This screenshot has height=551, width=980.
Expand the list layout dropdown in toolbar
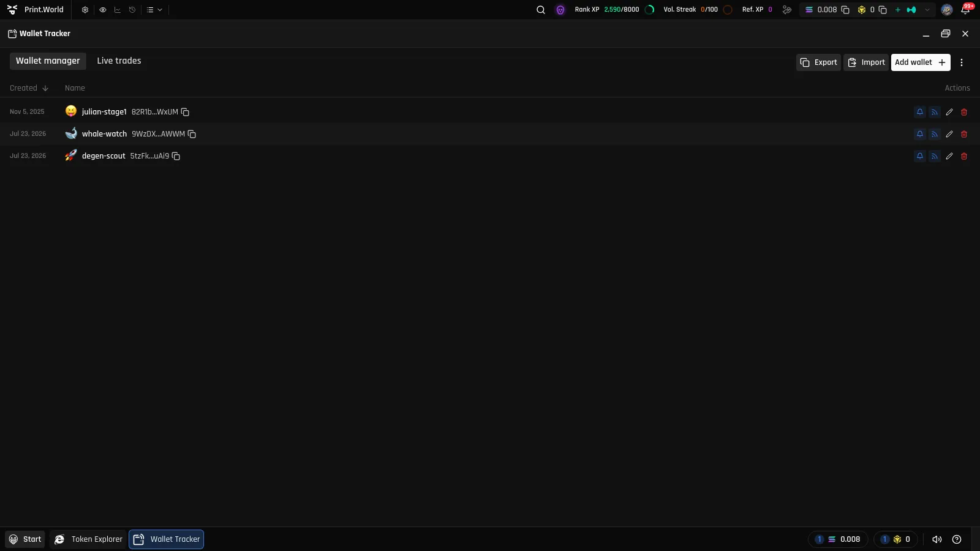(154, 10)
